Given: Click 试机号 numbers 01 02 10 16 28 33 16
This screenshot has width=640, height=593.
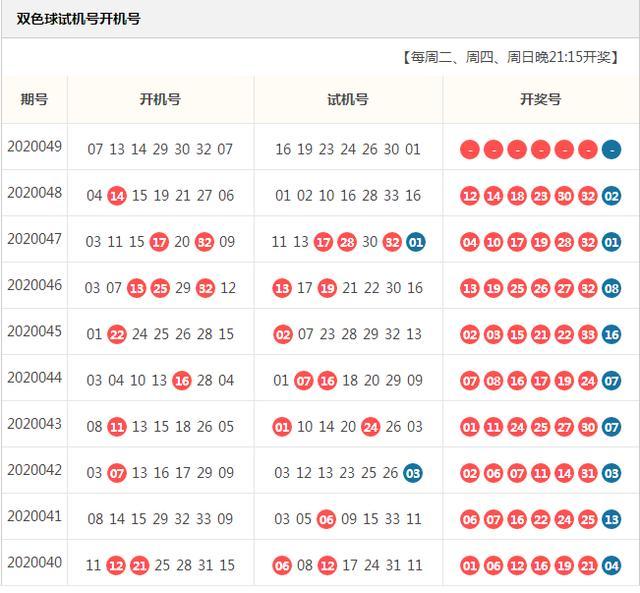Looking at the screenshot, I should pyautogui.click(x=348, y=195).
